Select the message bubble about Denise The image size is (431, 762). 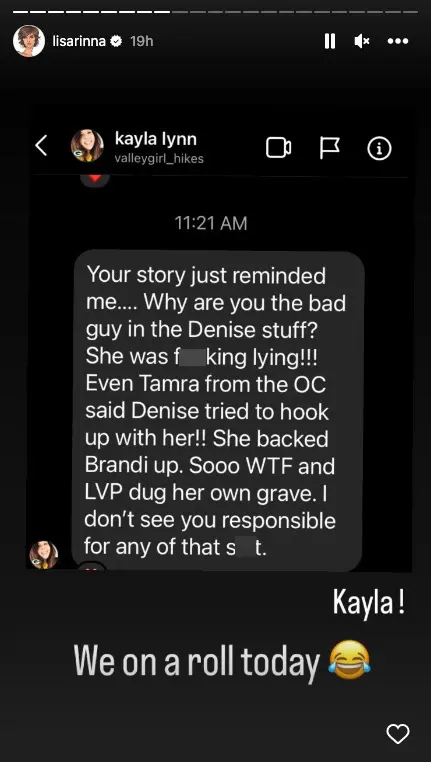point(217,410)
